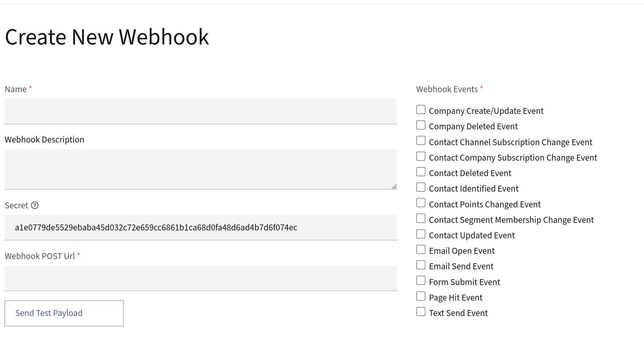
Task: Enable the Email Open Event checkbox
Action: click(x=421, y=250)
